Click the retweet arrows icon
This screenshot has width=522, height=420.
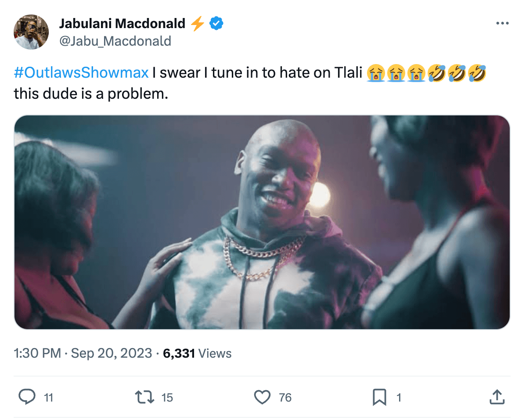click(x=144, y=397)
